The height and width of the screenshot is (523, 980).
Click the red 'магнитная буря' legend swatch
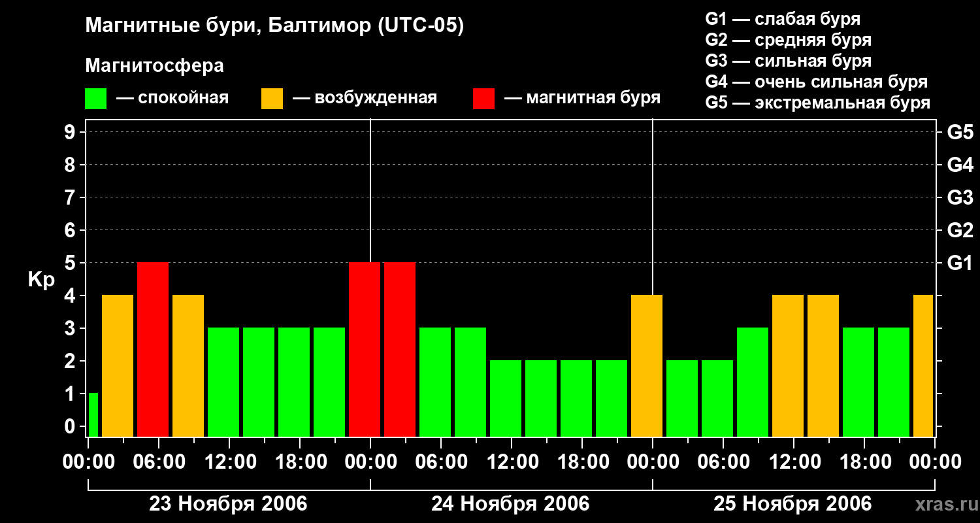(483, 99)
